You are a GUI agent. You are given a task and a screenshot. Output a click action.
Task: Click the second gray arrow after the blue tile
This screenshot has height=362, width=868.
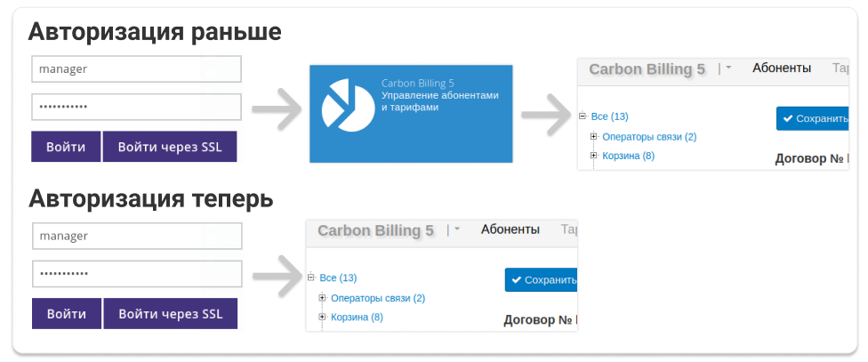coord(547,115)
